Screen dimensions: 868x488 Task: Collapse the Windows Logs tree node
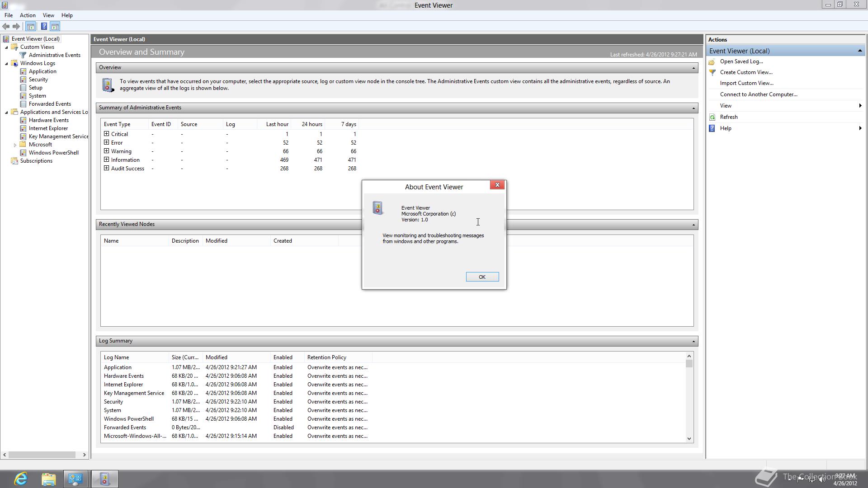(x=6, y=63)
